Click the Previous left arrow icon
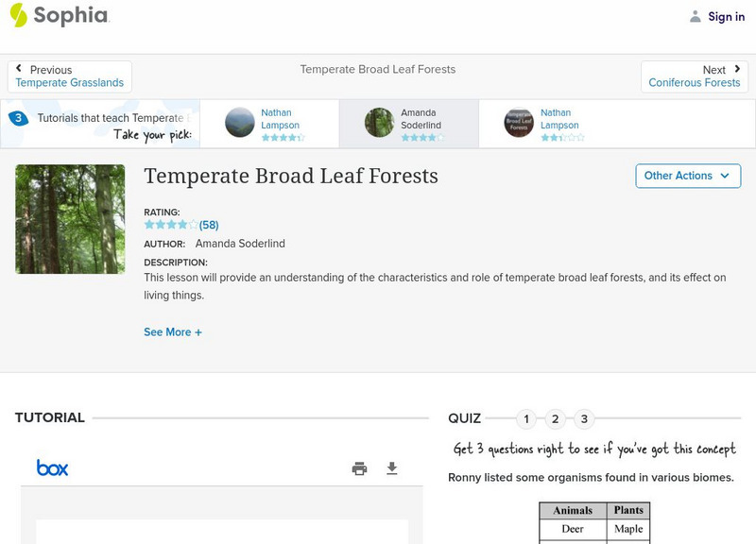 pos(19,69)
